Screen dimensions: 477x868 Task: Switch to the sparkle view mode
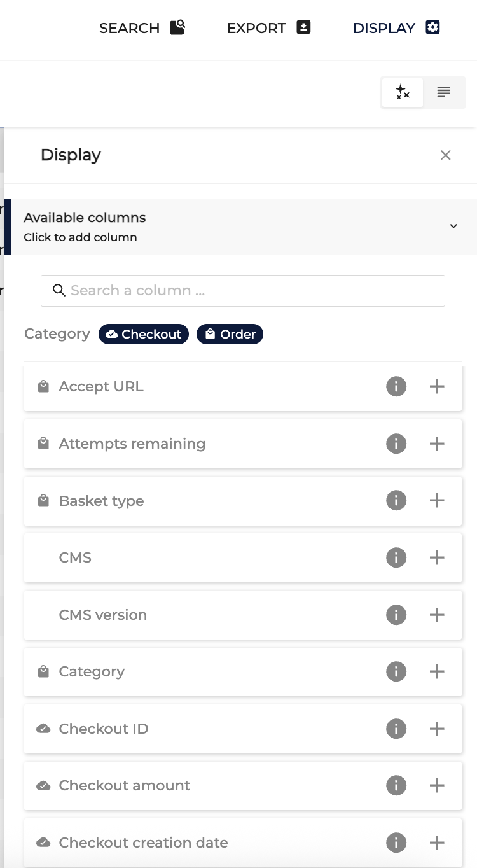coord(403,92)
